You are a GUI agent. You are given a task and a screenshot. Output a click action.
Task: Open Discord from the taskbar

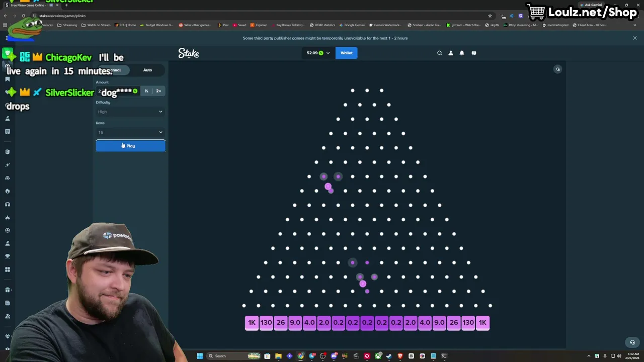[x=334, y=356]
